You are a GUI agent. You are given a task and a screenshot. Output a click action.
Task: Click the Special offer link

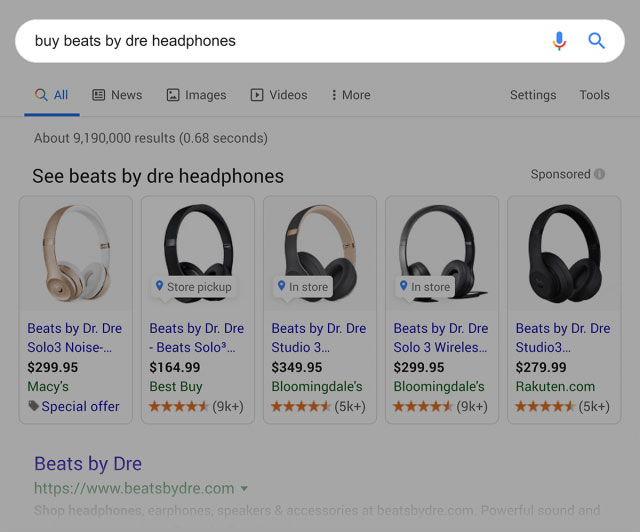point(80,406)
